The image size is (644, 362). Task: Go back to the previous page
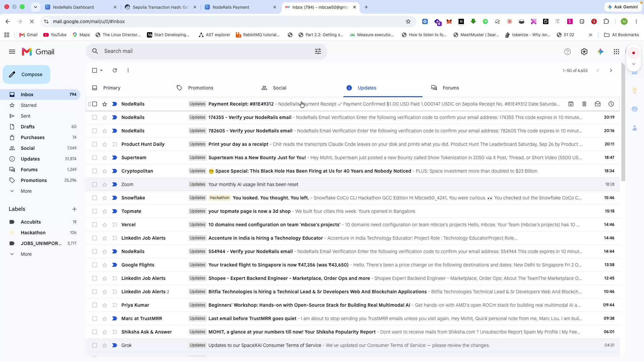pyautogui.click(x=8, y=21)
